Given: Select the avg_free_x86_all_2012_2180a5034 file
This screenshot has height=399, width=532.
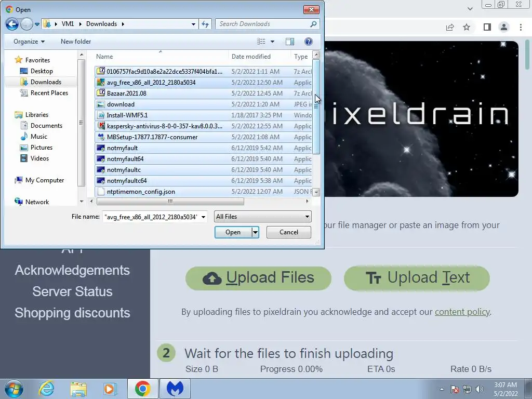Looking at the screenshot, I should click(x=203, y=83).
